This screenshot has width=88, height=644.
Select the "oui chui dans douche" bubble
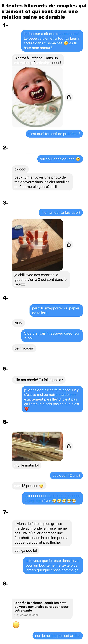click(60, 159)
